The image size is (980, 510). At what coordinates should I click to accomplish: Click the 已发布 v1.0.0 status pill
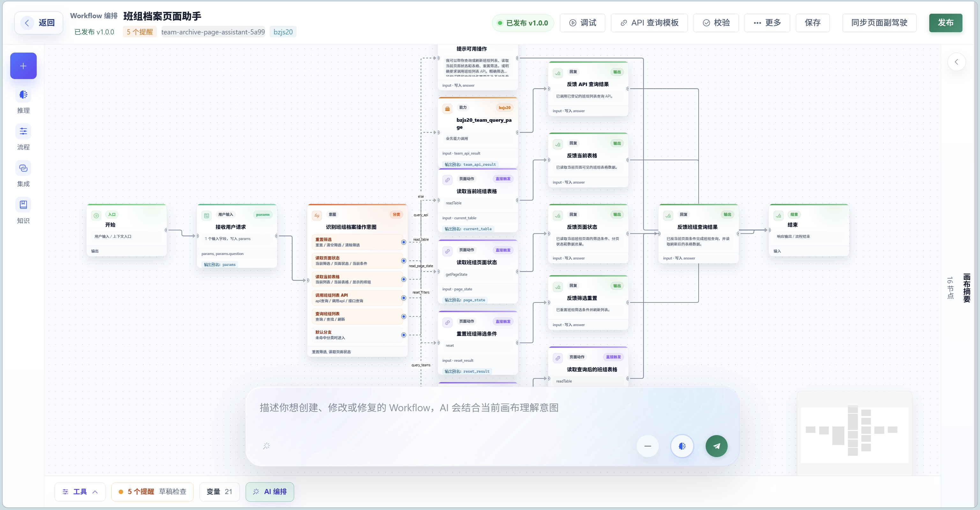[523, 23]
